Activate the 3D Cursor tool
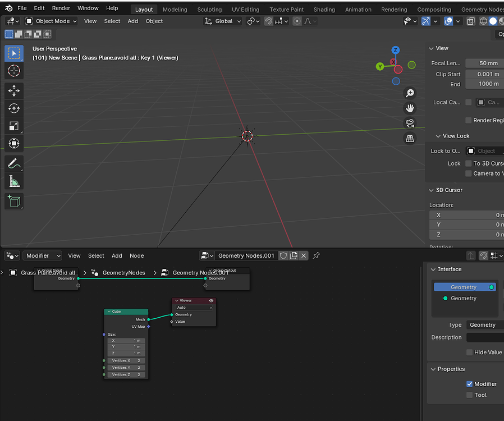The width and height of the screenshot is (504, 421). click(14, 71)
